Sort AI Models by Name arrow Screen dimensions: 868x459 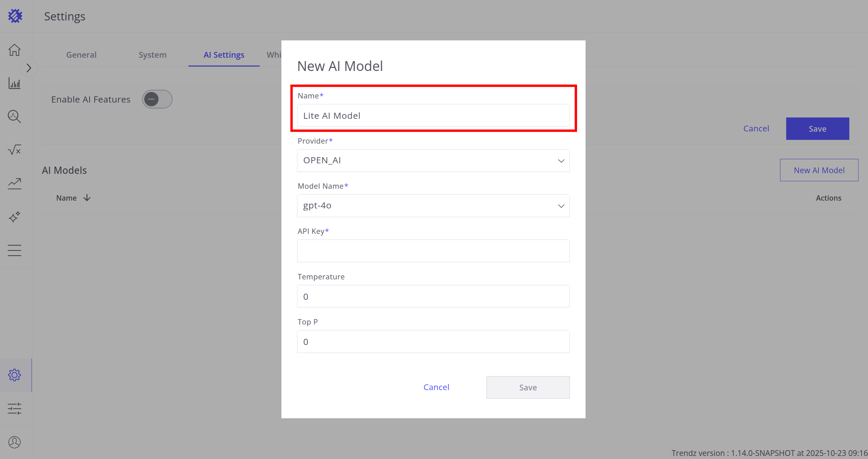[87, 198]
